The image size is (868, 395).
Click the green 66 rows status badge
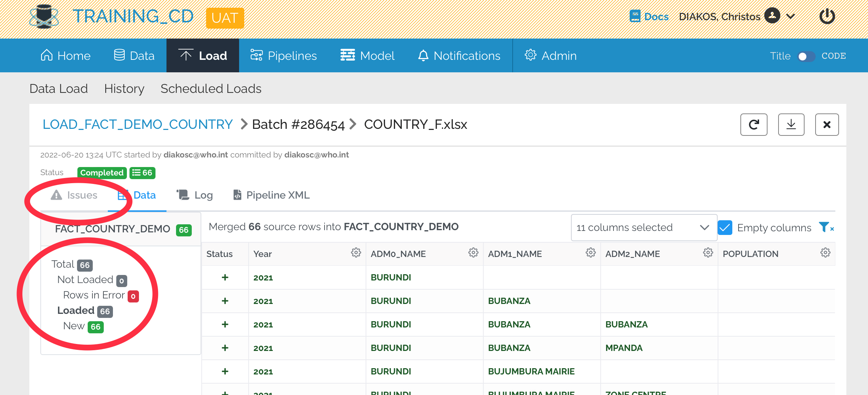(x=142, y=173)
